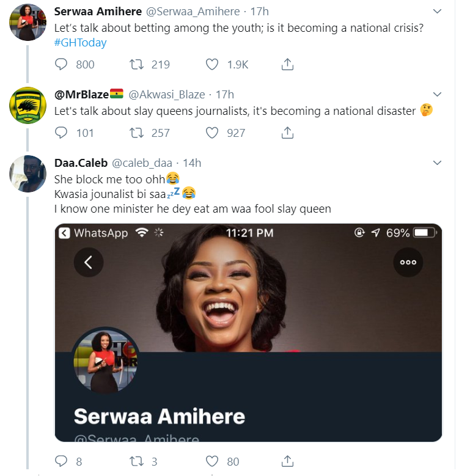Reply to Serwaa Amihere's betting tweet
Viewport: 459px width, 476px height.
[x=61, y=64]
